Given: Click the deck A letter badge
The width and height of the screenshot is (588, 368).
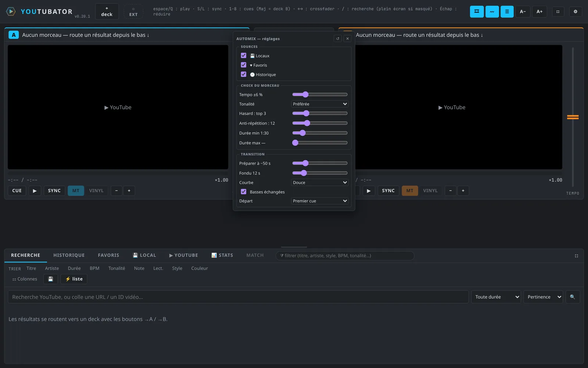Looking at the screenshot, I should (14, 35).
